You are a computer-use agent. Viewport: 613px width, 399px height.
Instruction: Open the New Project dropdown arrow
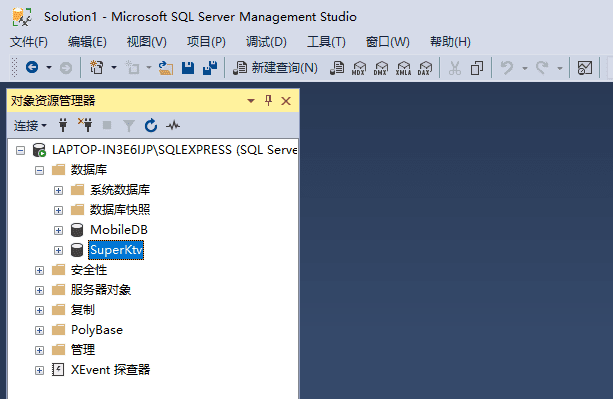114,68
